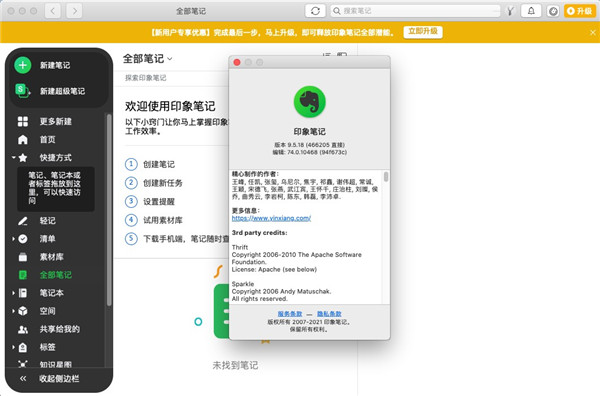600x396 pixels.
Task: Expand the 标签 disclosure triangle
Action: click(x=13, y=347)
